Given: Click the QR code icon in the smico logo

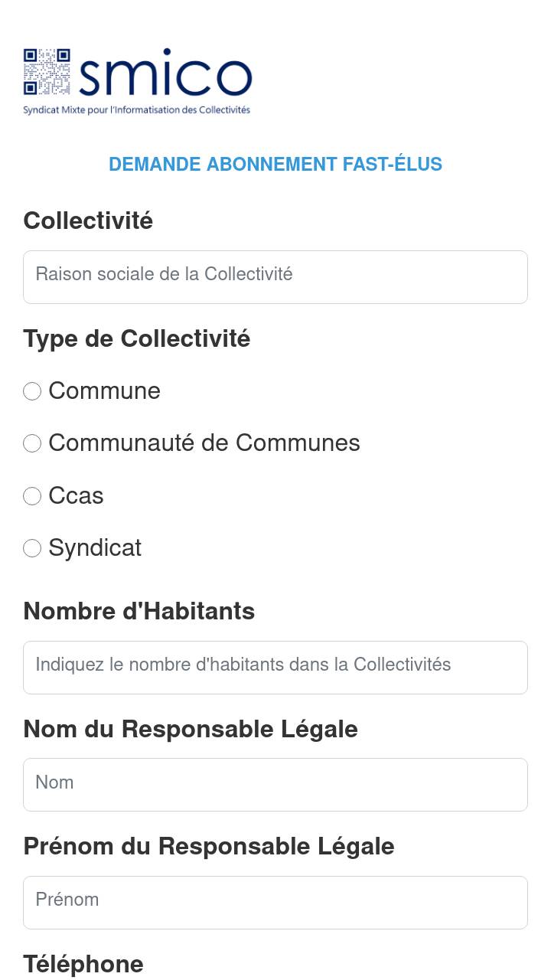Looking at the screenshot, I should click(x=47, y=72).
